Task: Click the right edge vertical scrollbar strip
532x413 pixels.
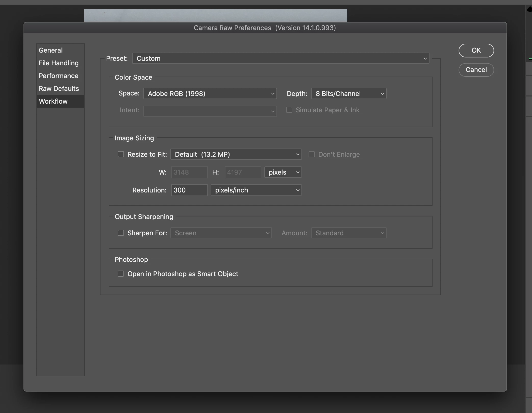Action: [529, 204]
